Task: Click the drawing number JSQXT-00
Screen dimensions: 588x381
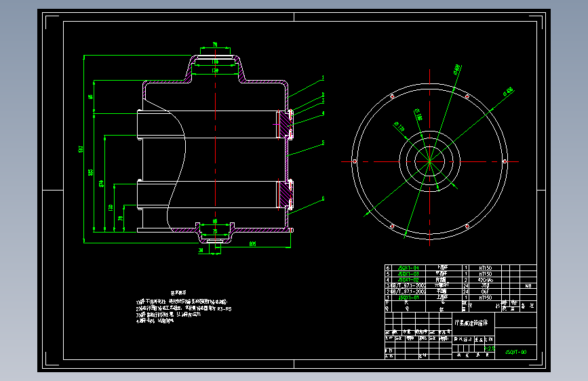Action: [x=516, y=352]
